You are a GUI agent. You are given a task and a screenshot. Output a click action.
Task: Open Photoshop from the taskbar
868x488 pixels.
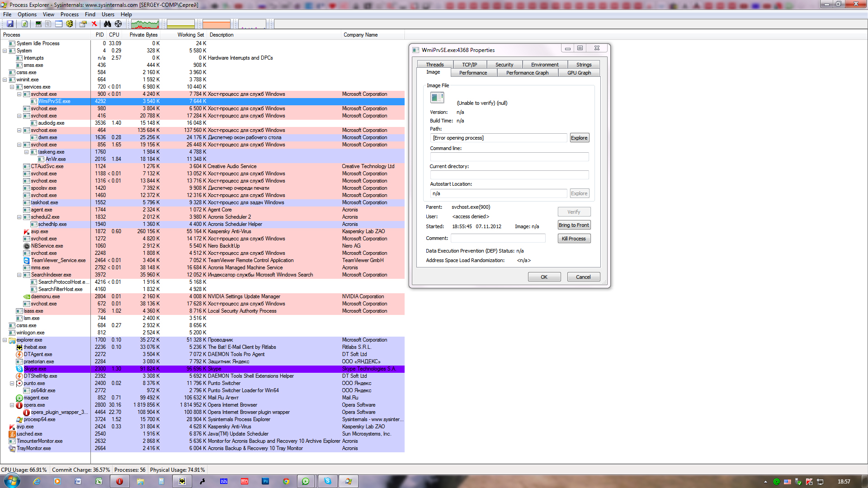tap(265, 481)
